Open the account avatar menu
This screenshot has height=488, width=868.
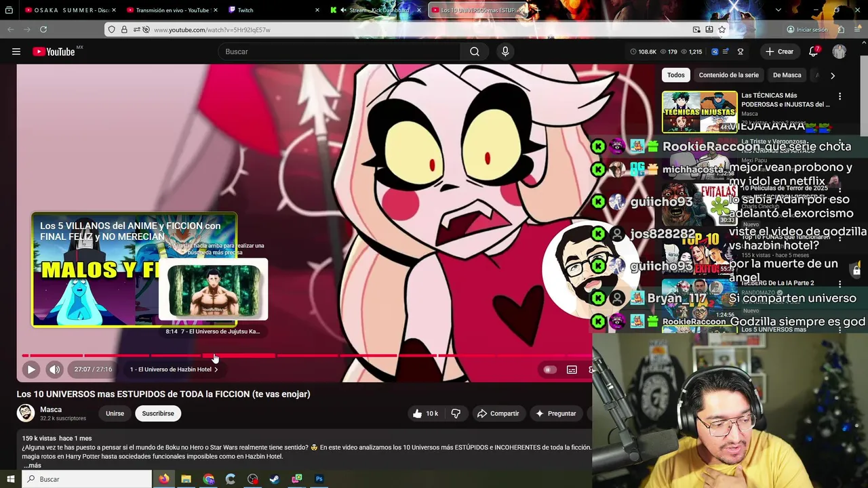click(x=840, y=52)
